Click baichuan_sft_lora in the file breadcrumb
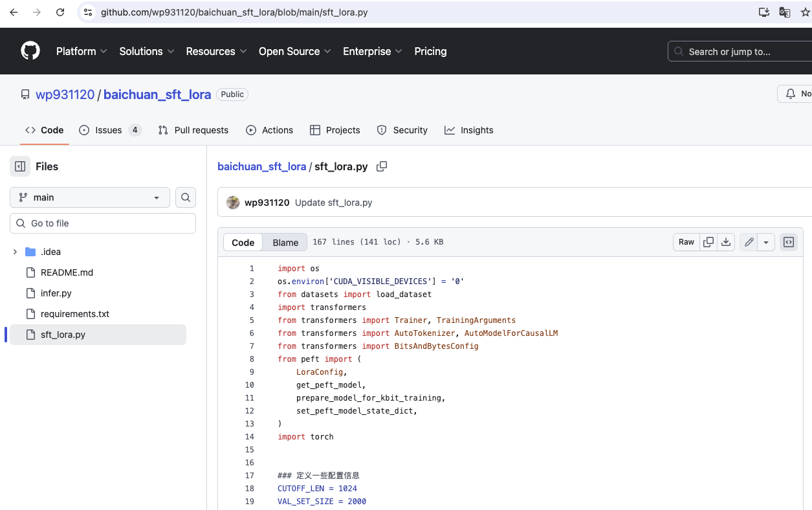Viewport: 812px width, 510px height. tap(261, 166)
